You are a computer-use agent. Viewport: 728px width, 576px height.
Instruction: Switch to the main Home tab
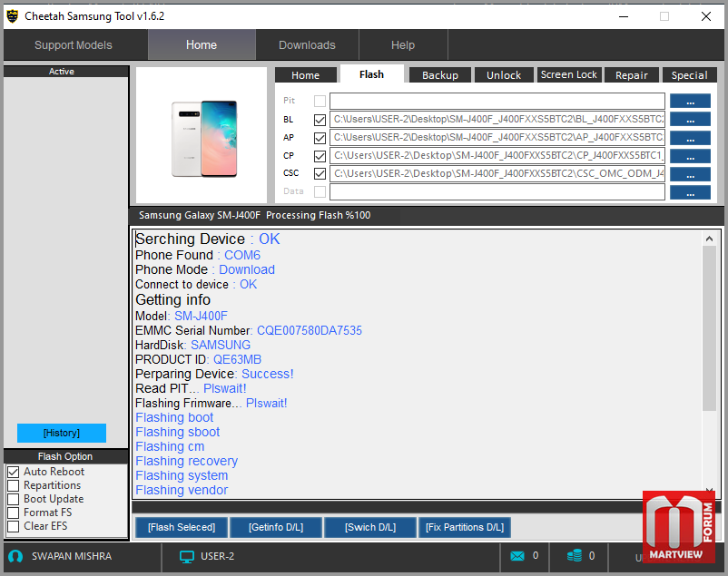[x=202, y=45]
